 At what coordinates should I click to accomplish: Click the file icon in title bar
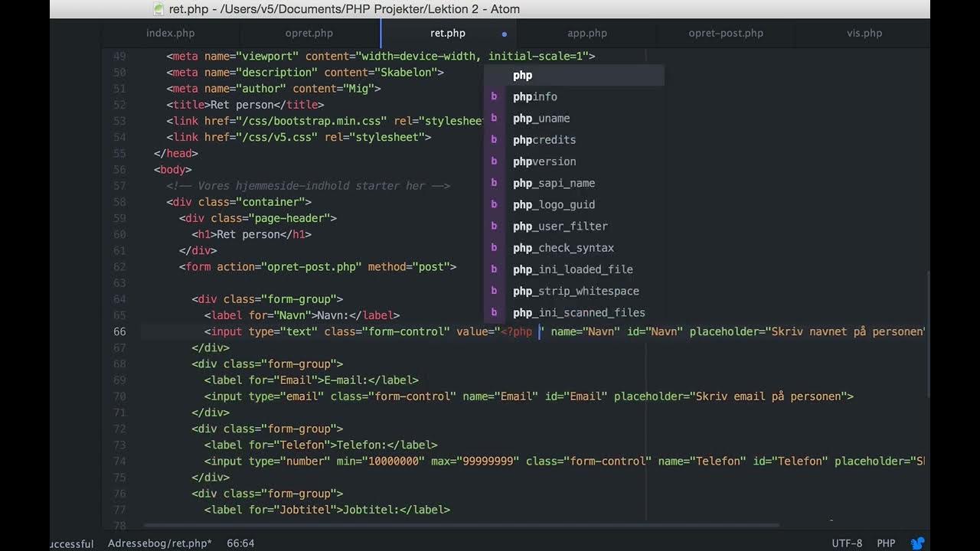[x=158, y=9]
